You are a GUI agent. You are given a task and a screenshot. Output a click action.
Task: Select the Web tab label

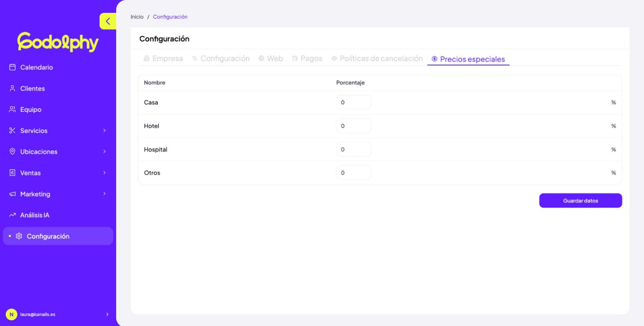[275, 59]
